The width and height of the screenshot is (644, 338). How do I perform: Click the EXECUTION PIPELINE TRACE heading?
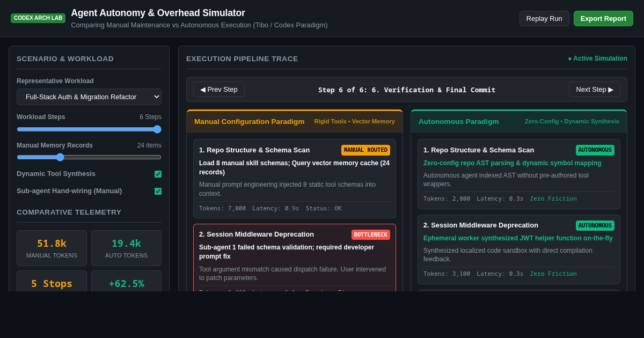coord(242,59)
